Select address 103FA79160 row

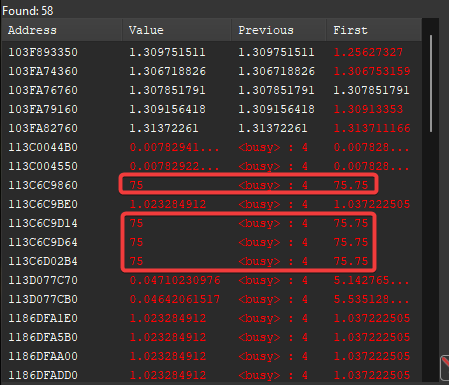coord(211,109)
